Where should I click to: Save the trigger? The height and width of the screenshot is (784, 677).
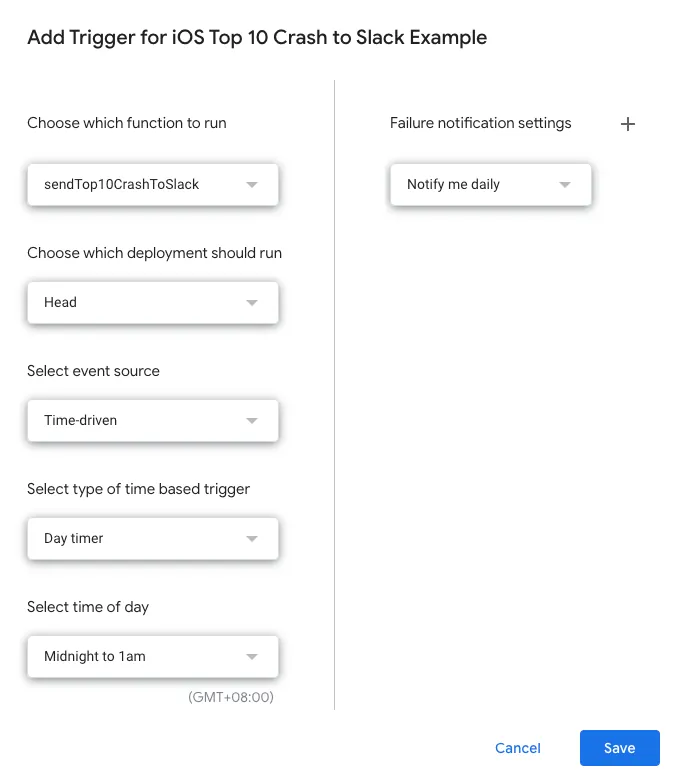(619, 748)
